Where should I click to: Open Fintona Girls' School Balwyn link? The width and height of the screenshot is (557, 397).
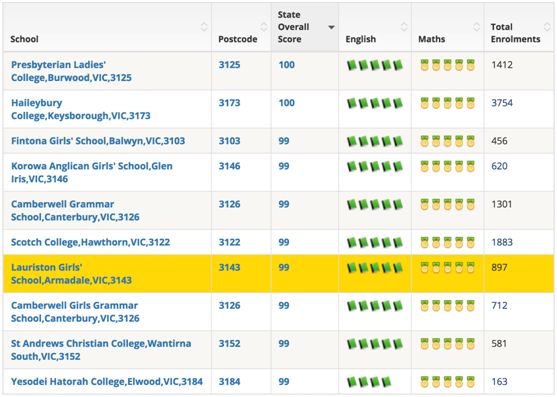[x=98, y=141]
